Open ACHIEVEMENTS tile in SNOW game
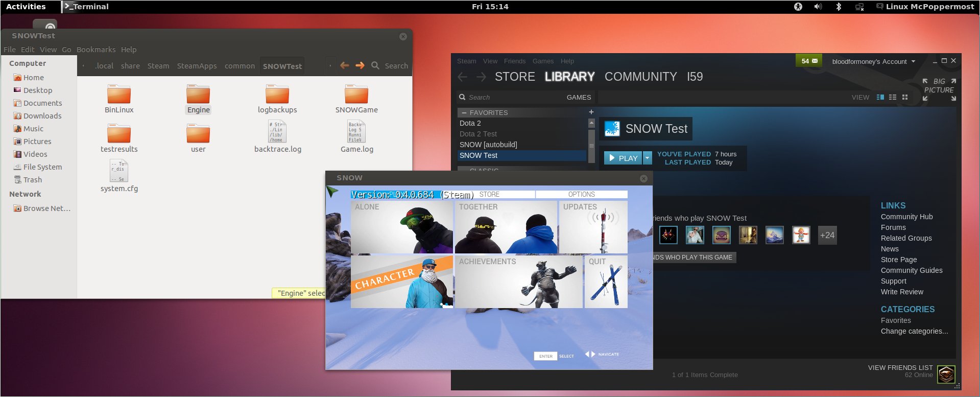This screenshot has width=980, height=397. (x=519, y=282)
